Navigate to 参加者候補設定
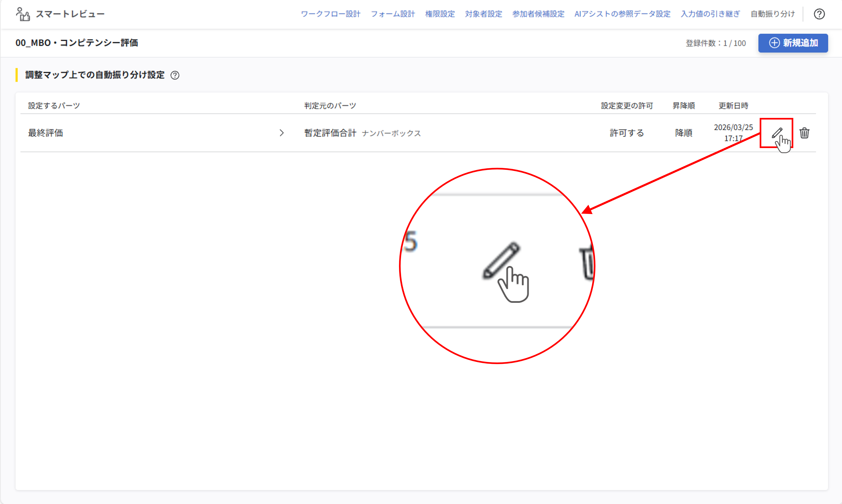Image resolution: width=842 pixels, height=504 pixels. pyautogui.click(x=538, y=14)
